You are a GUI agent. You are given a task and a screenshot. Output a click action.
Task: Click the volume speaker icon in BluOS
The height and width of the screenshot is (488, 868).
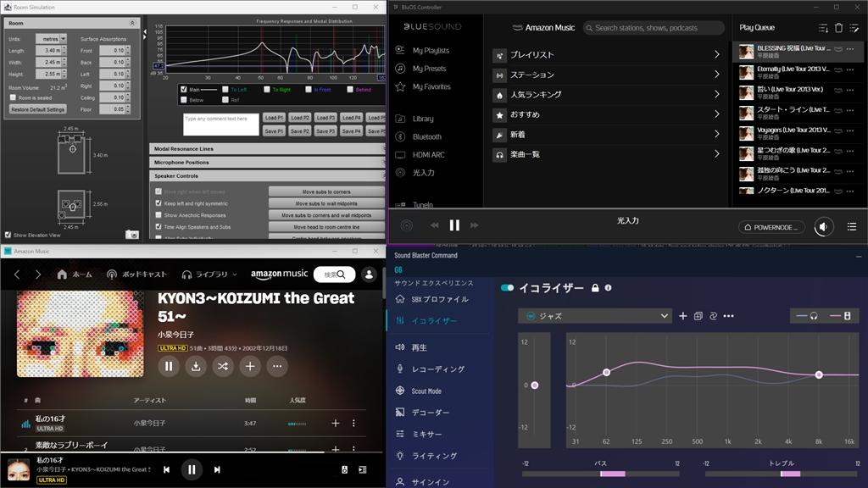(x=824, y=227)
